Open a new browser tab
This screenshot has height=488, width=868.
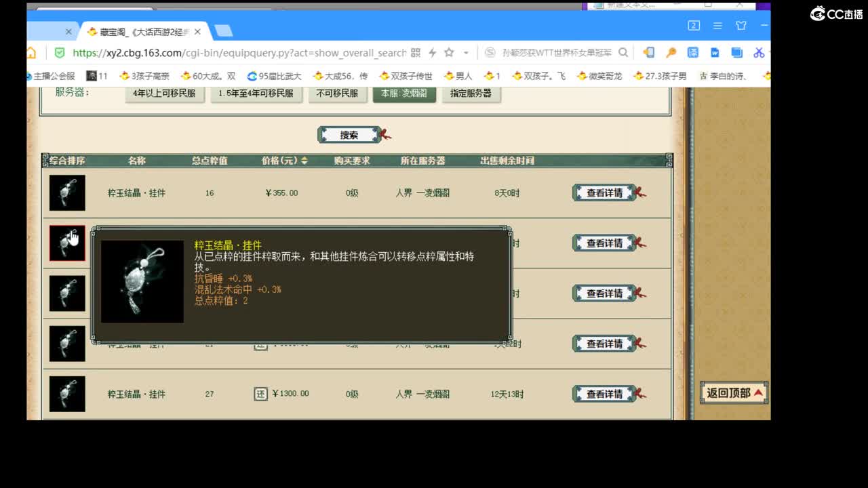click(223, 31)
